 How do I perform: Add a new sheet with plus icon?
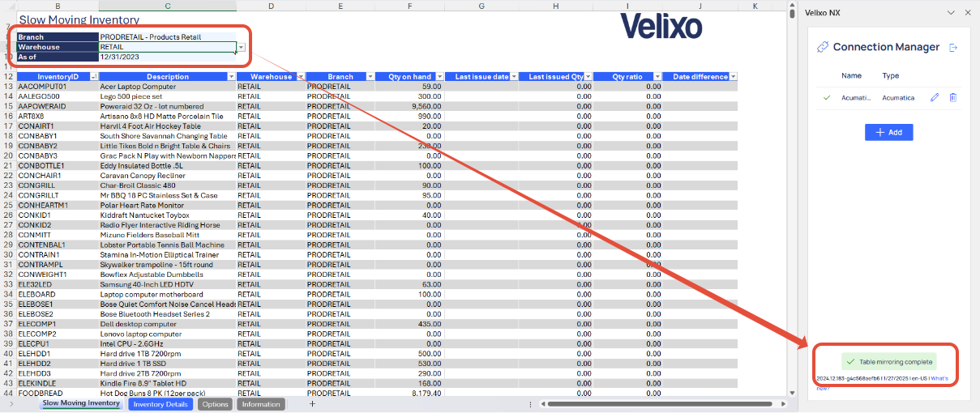click(x=312, y=403)
